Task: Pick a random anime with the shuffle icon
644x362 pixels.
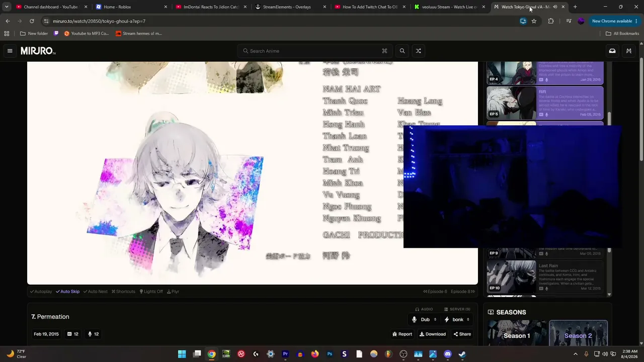Action: (x=418, y=51)
